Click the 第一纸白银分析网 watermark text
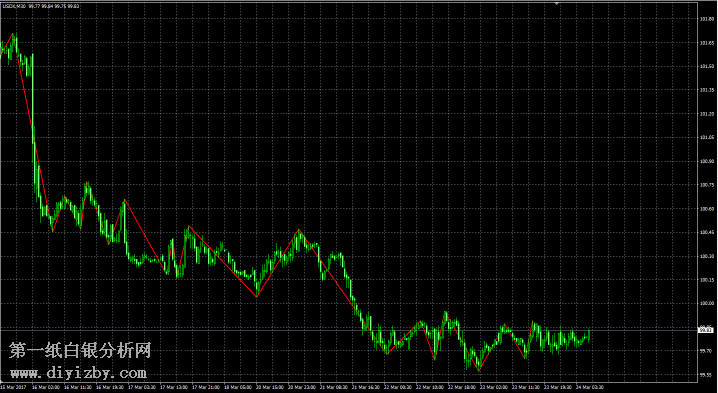This screenshot has width=718, height=393. [80, 351]
